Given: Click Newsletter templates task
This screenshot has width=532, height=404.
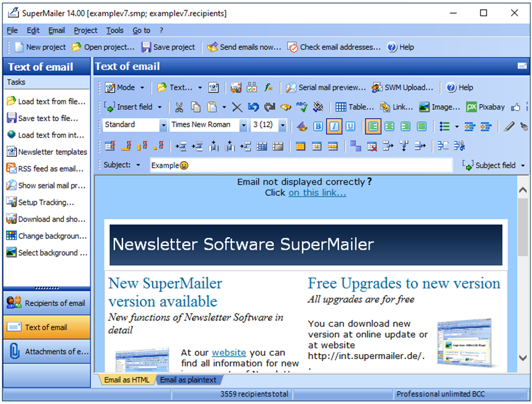Looking at the screenshot, I should tap(47, 152).
